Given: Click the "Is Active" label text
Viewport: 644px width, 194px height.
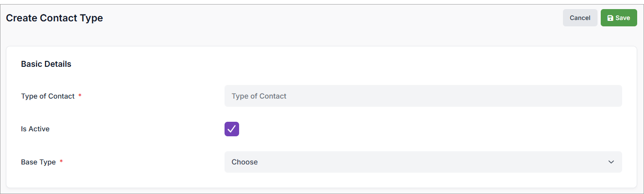Looking at the screenshot, I should tap(35, 129).
